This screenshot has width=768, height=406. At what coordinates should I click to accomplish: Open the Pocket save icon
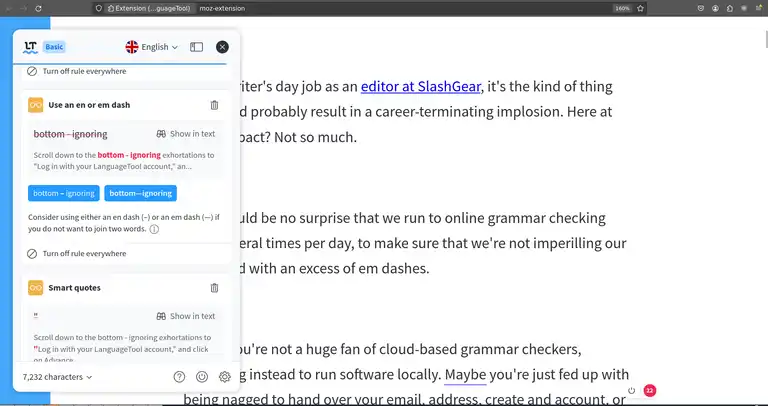coord(701,8)
